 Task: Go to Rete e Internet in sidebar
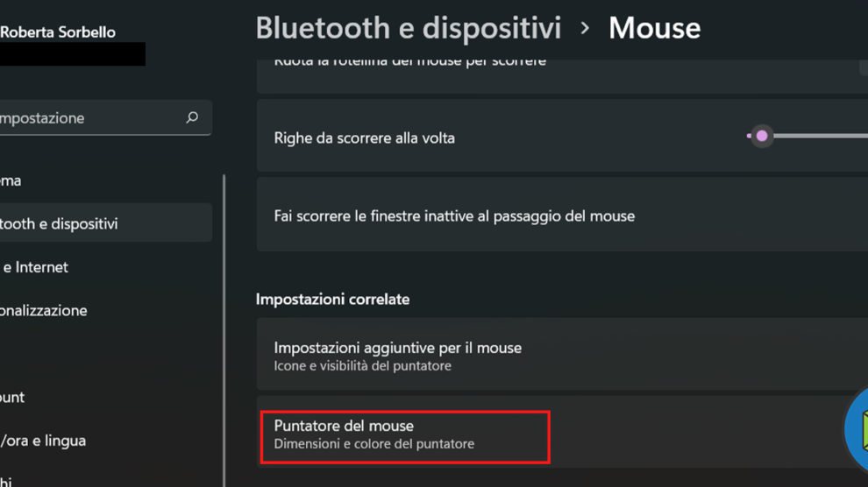(35, 267)
